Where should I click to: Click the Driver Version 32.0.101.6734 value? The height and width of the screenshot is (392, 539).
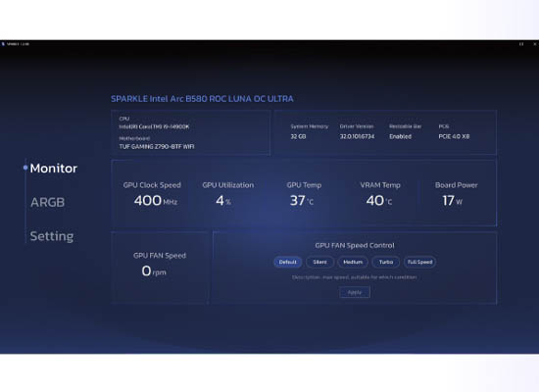point(357,136)
